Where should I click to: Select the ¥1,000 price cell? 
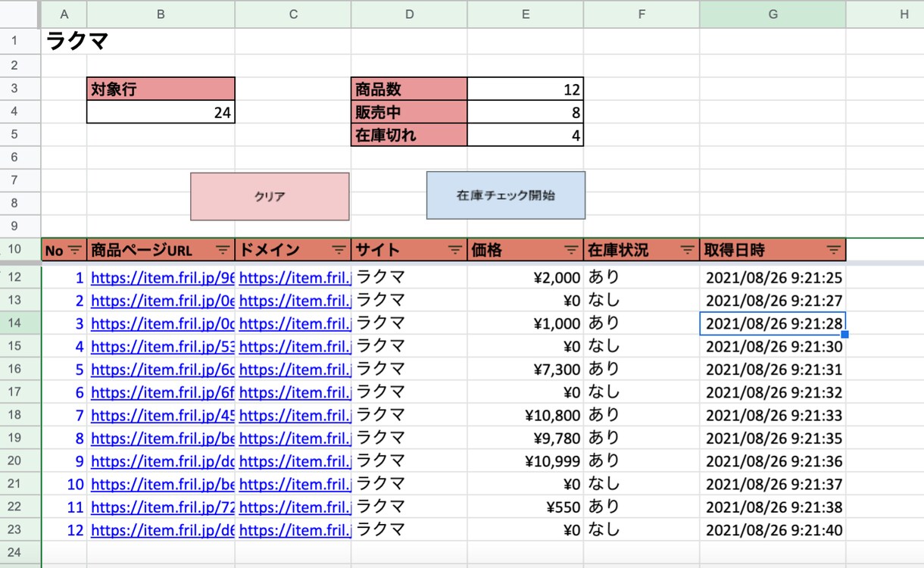pos(526,323)
